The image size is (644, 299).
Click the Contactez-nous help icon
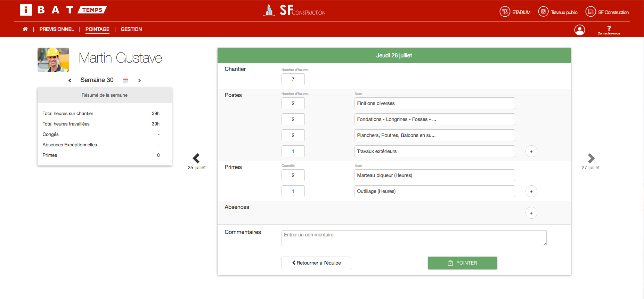coord(609,29)
